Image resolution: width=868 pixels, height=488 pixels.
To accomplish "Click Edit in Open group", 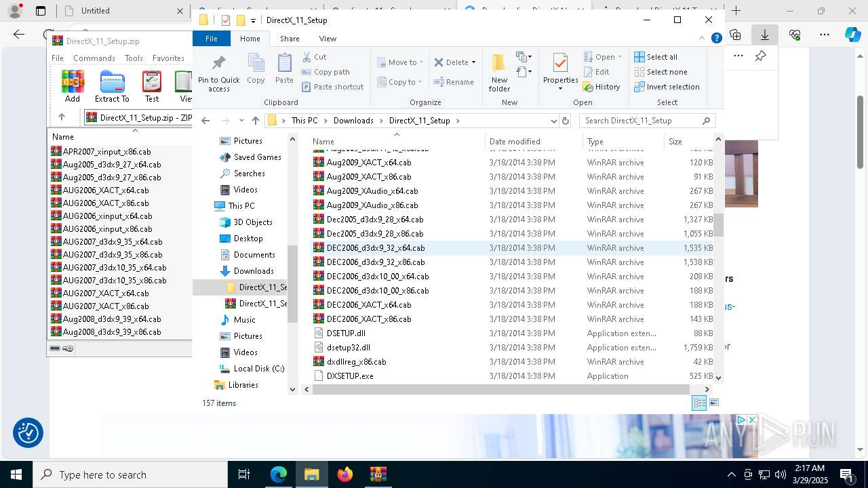I will click(x=596, y=72).
